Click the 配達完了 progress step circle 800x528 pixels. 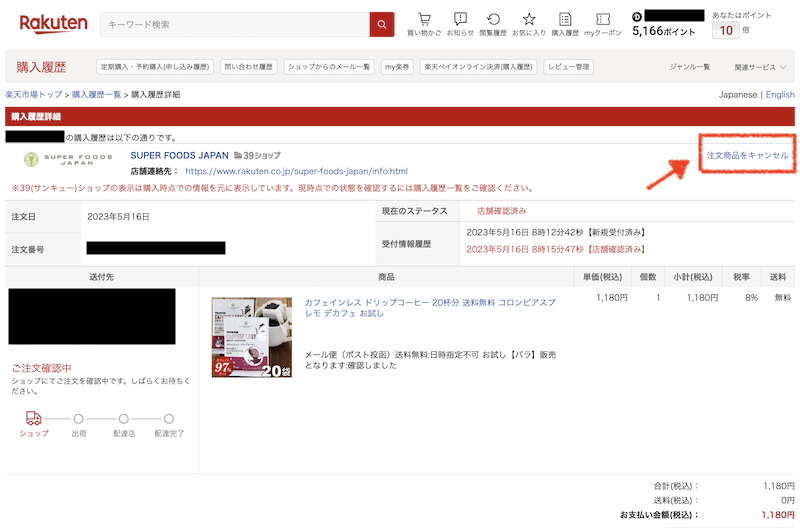(169, 419)
